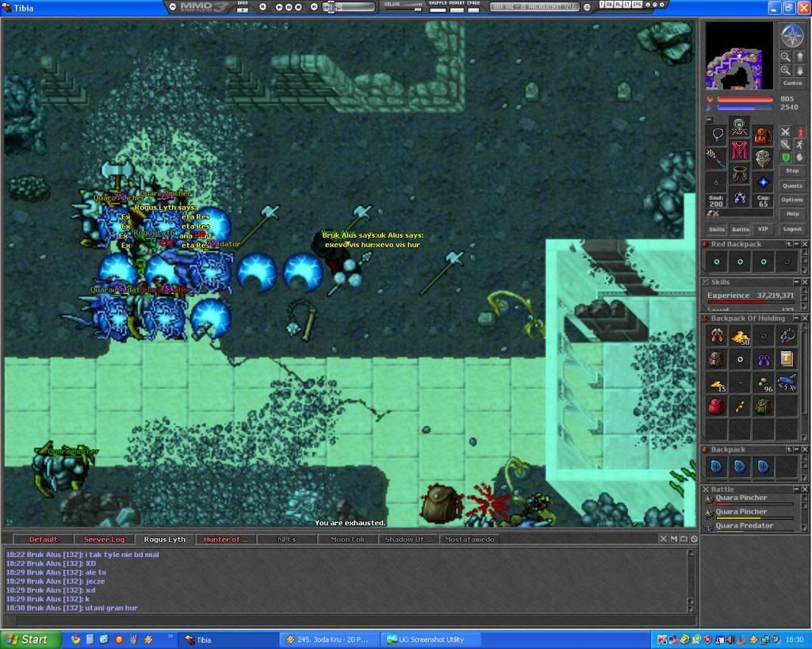
Task: Select the ring equipment slot
Action: click(717, 182)
